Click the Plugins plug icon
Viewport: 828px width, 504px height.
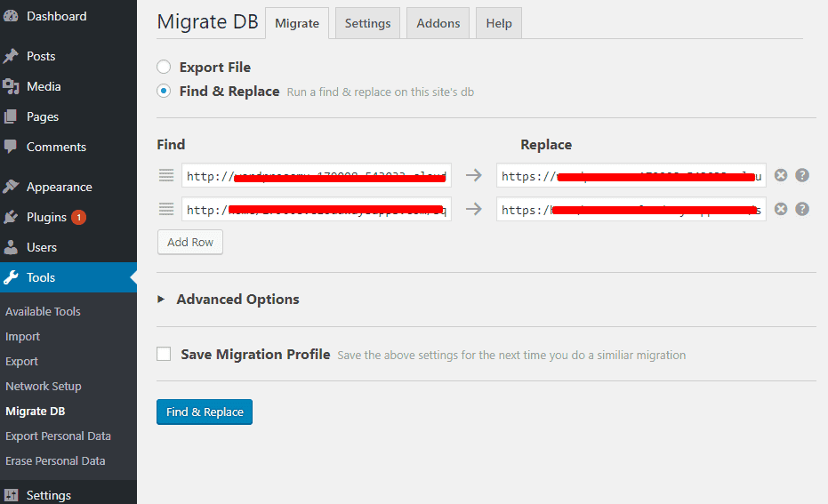(x=10, y=217)
